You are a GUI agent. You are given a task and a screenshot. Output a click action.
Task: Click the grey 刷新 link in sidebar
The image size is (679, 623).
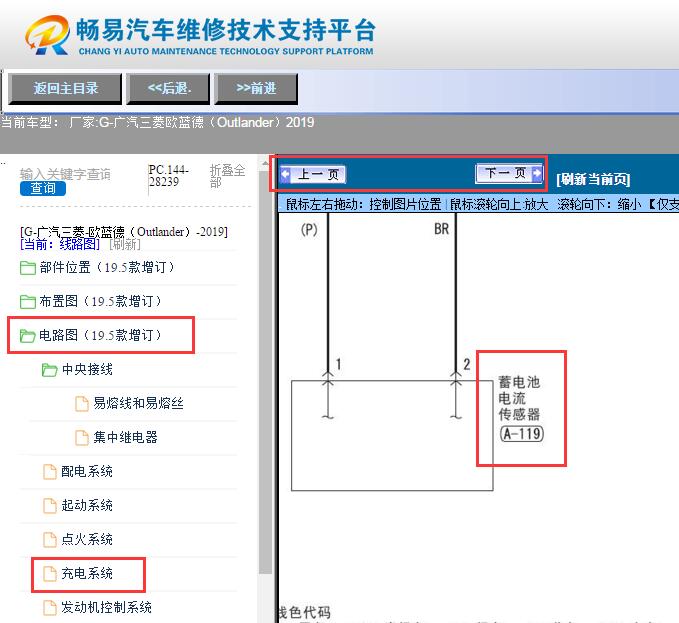coord(125,244)
